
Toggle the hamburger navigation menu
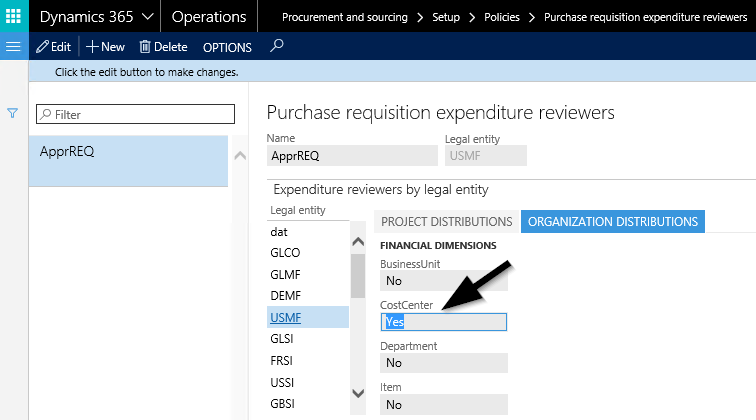coord(14,47)
